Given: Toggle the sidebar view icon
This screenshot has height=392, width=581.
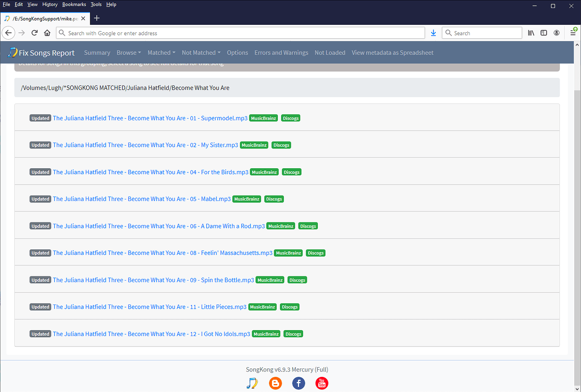Looking at the screenshot, I should (544, 33).
